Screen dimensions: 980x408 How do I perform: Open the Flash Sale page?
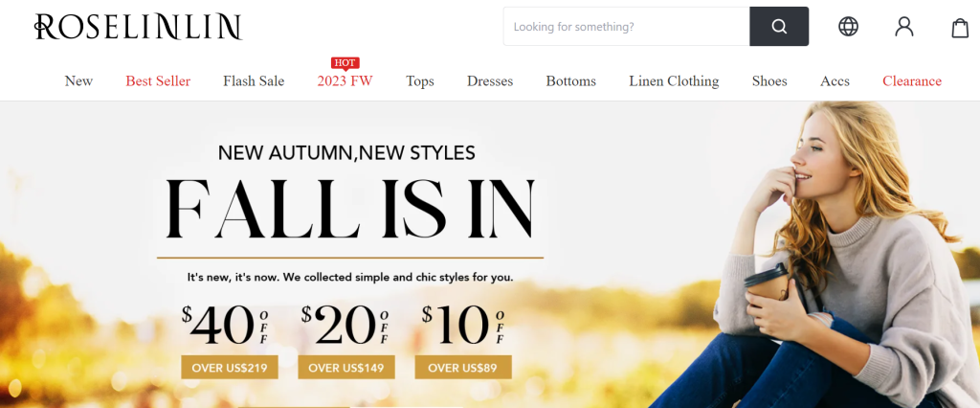pos(254,80)
